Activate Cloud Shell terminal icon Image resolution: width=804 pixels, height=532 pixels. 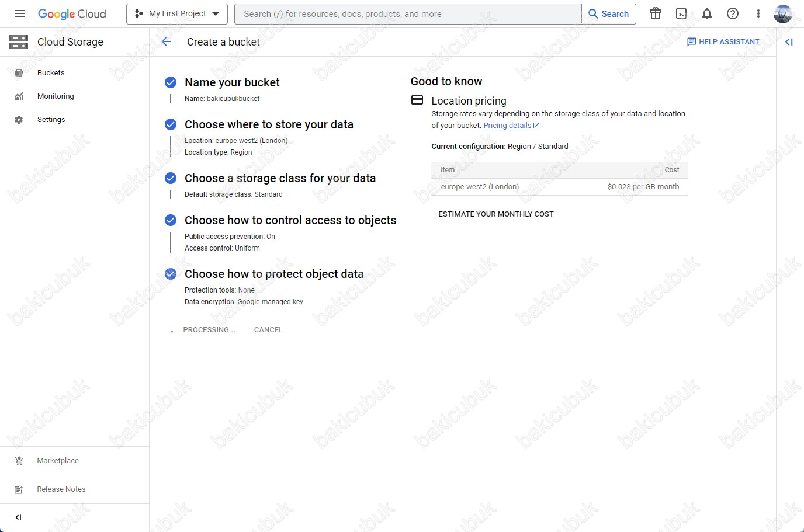click(681, 13)
